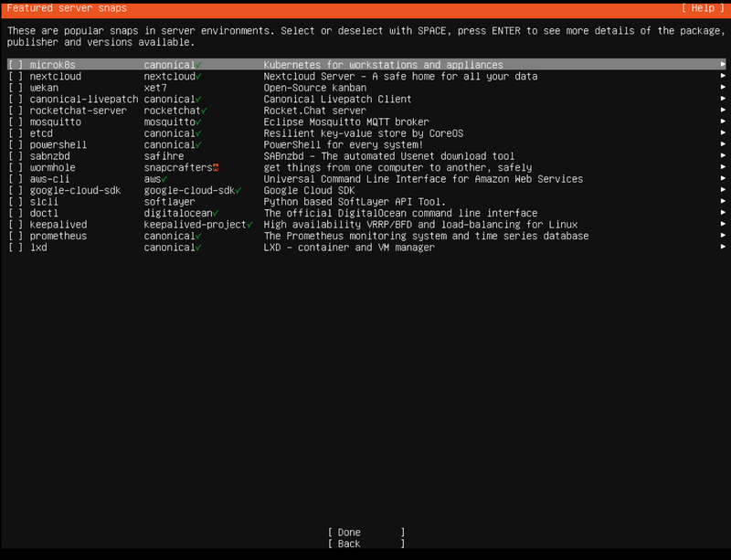Click the verified checkmark beside aws publisher
731x560 pixels.
point(164,179)
